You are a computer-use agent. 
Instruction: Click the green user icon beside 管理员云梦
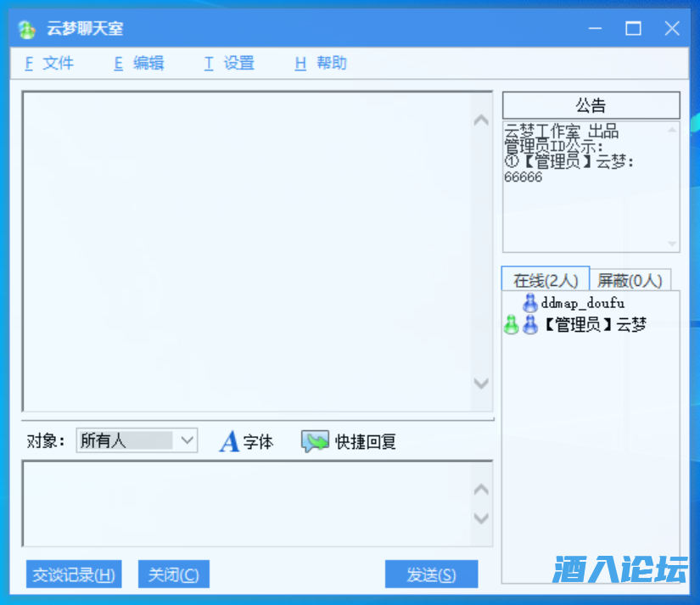pyautogui.click(x=511, y=325)
